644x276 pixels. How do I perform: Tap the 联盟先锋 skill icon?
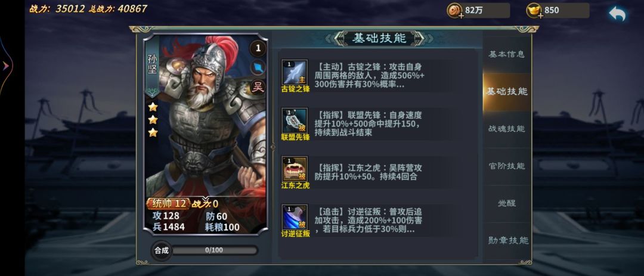[x=295, y=121]
